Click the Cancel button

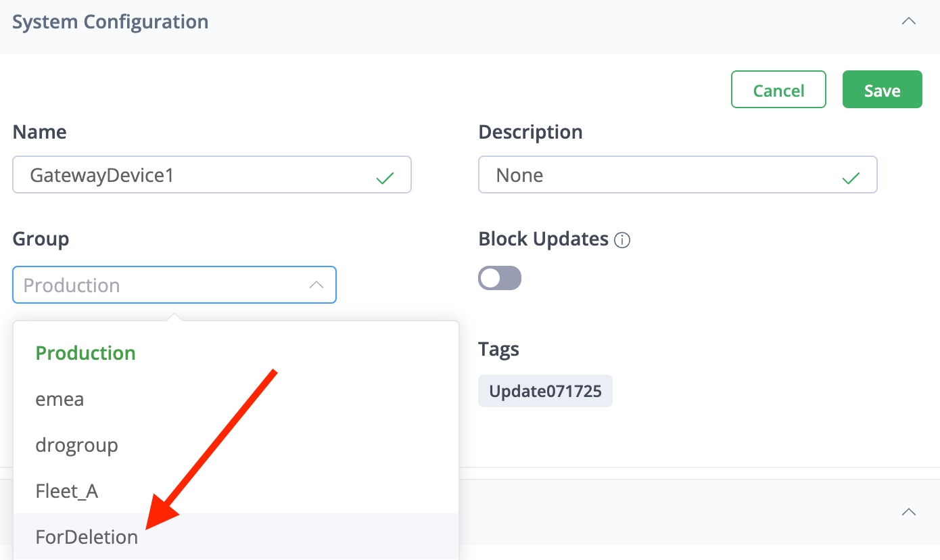[x=778, y=90]
